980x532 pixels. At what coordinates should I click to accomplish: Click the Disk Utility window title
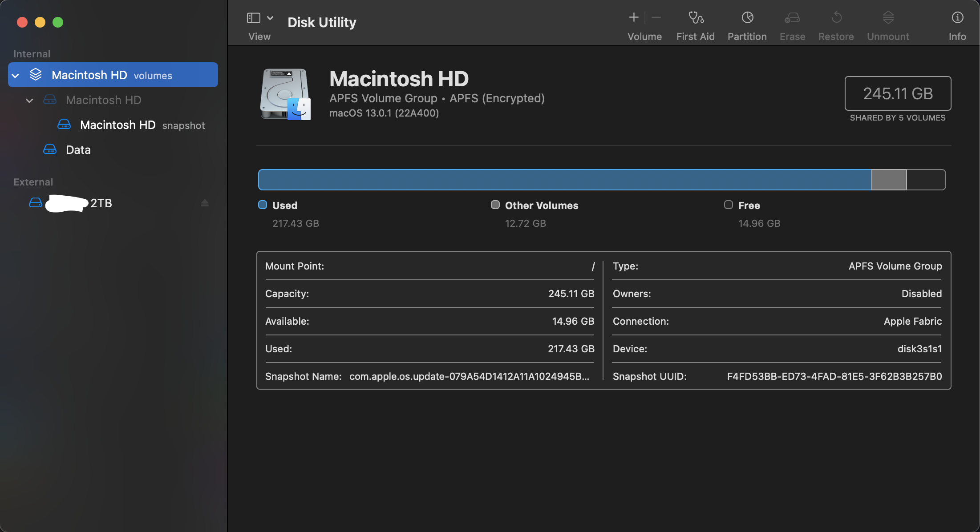click(322, 22)
